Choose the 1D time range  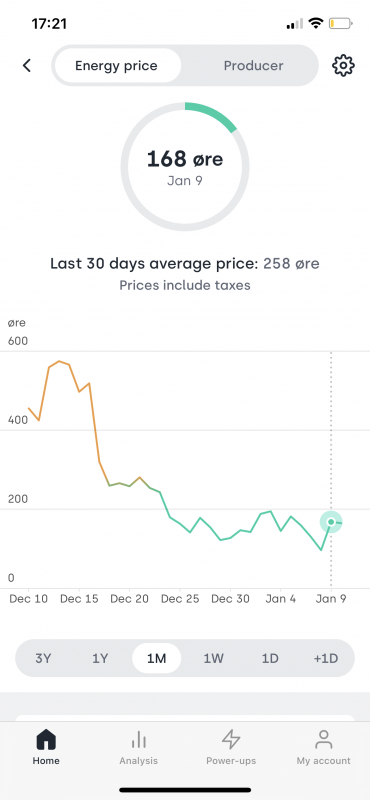coord(270,658)
